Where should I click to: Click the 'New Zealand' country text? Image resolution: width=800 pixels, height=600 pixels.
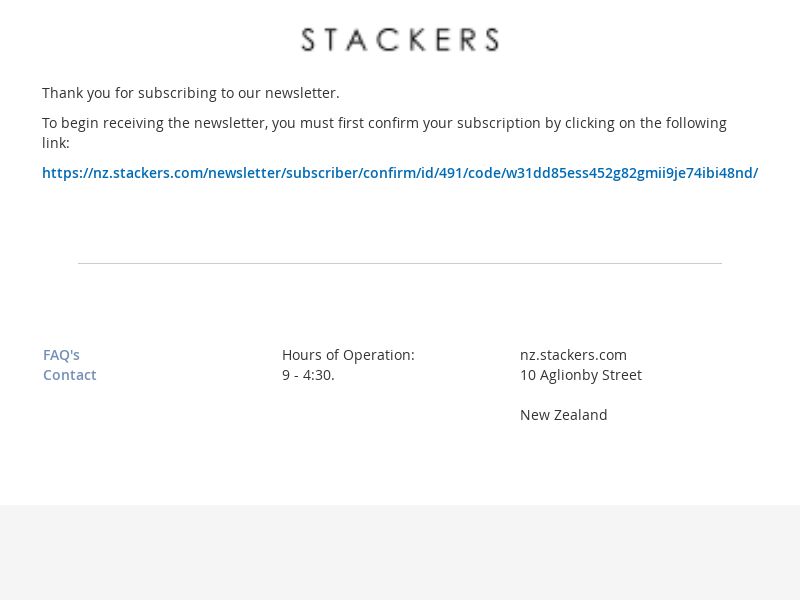(x=563, y=415)
